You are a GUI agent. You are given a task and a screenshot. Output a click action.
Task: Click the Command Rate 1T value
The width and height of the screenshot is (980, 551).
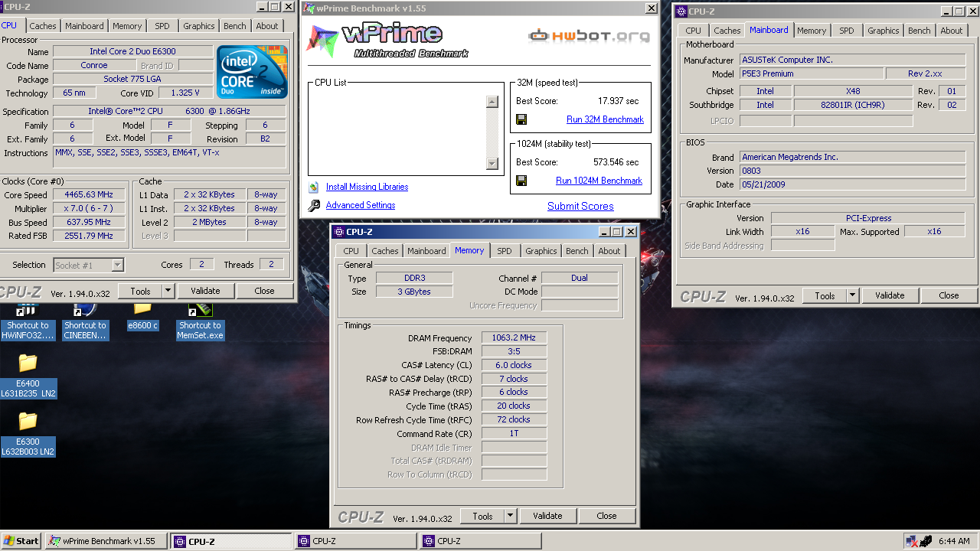pos(514,433)
